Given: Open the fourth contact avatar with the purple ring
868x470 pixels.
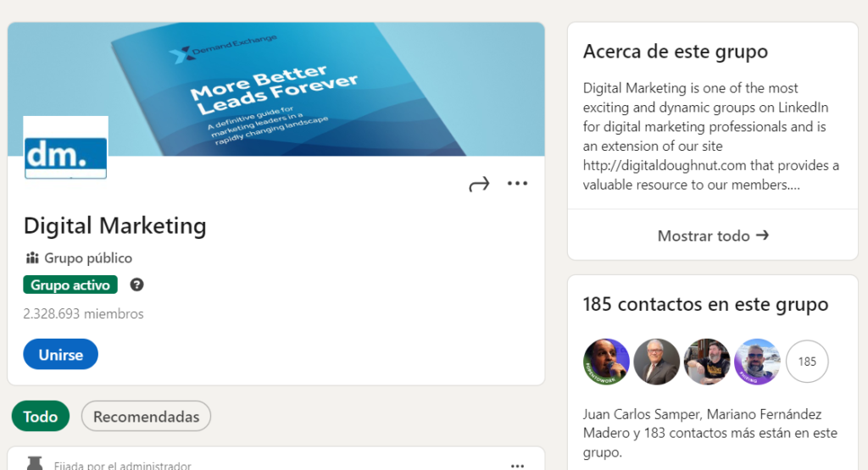Looking at the screenshot, I should point(757,362).
